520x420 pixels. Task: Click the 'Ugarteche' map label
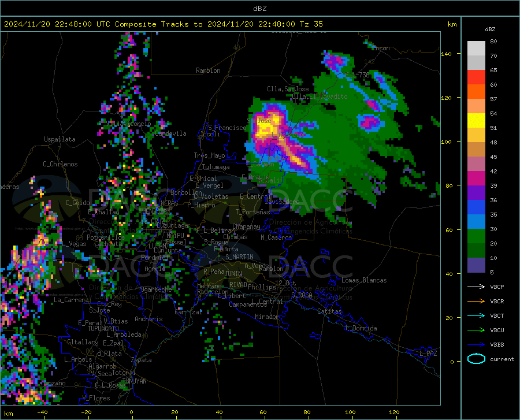[156, 289]
